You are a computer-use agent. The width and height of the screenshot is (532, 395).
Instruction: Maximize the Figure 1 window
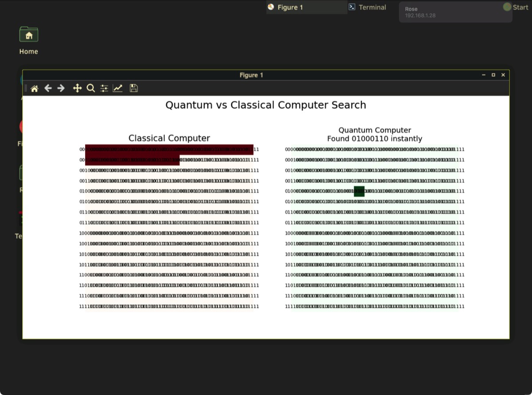[x=493, y=75]
